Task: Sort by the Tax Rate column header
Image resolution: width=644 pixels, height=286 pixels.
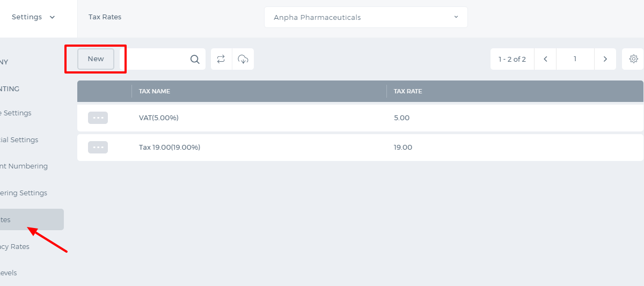Action: pos(408,91)
